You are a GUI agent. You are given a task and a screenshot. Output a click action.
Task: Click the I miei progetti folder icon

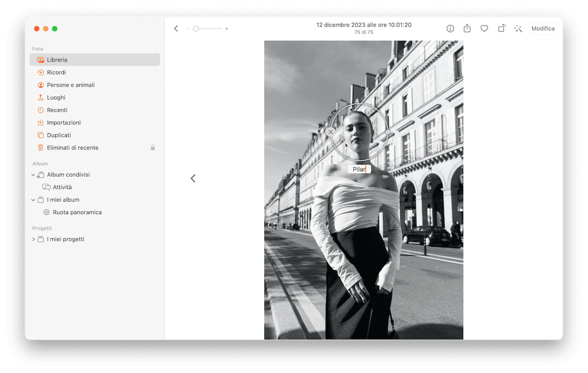41,239
